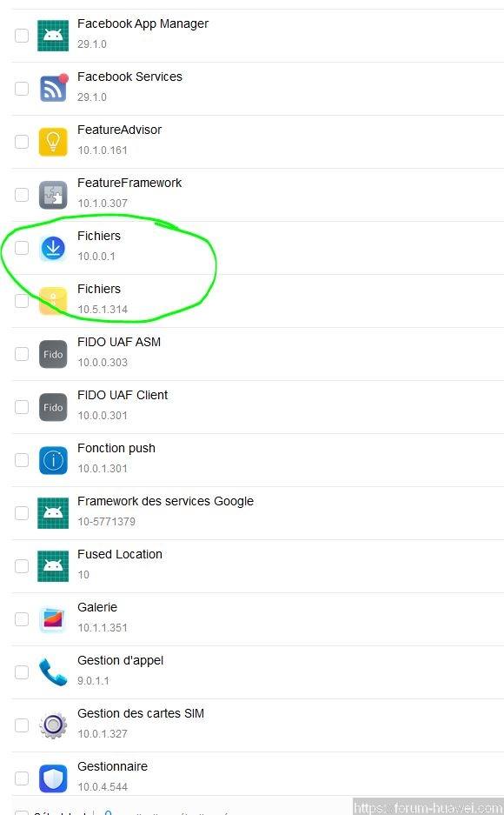Enable the Framework des services Google checkbox
The height and width of the screenshot is (815, 504).
pyautogui.click(x=21, y=513)
